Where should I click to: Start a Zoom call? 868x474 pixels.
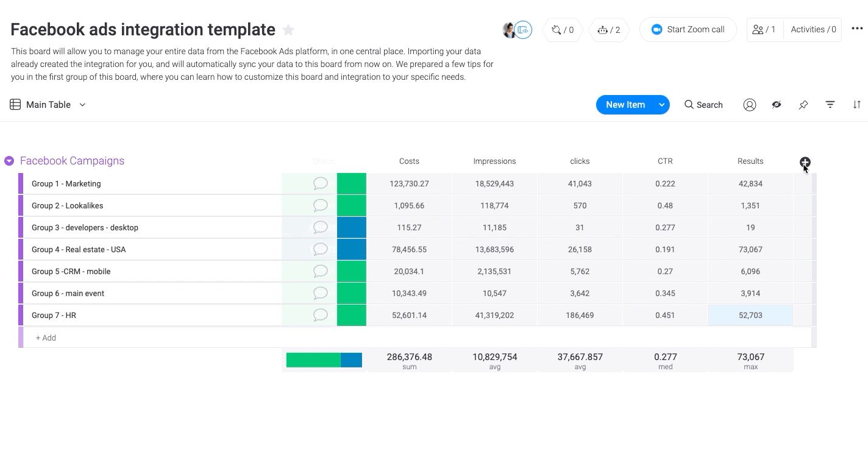(688, 29)
